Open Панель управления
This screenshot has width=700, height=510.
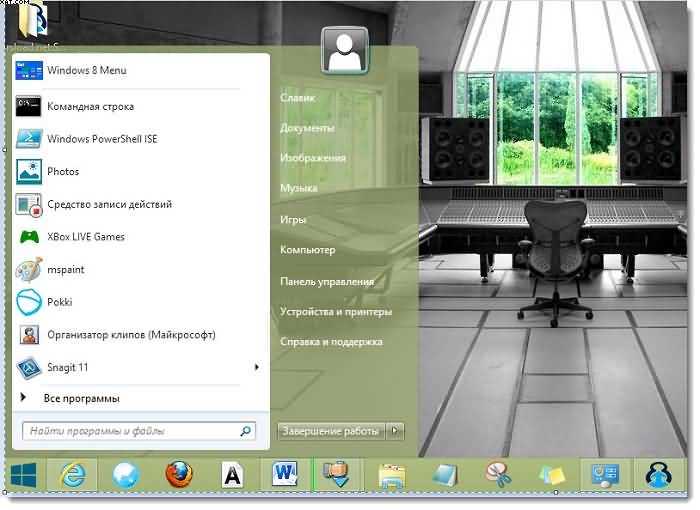pyautogui.click(x=327, y=282)
